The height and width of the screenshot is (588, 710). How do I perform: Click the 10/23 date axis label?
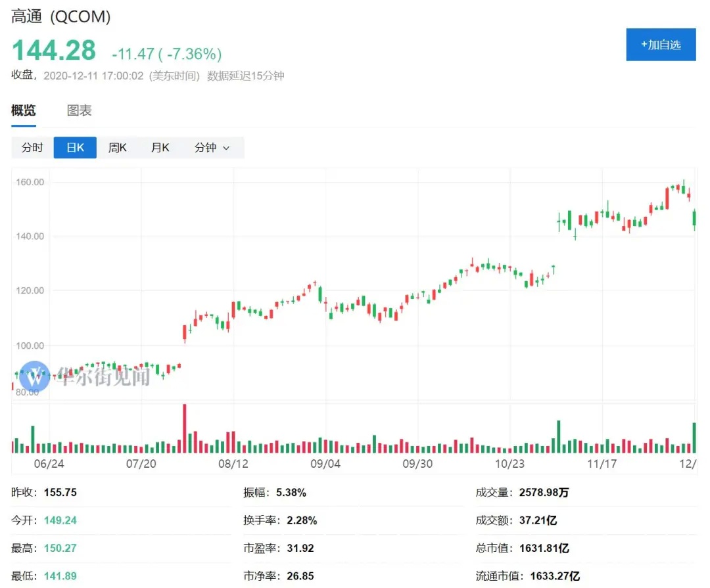tap(509, 464)
